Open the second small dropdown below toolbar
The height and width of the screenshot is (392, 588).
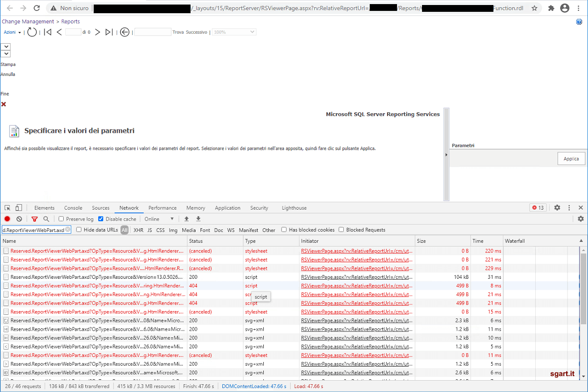5,54
